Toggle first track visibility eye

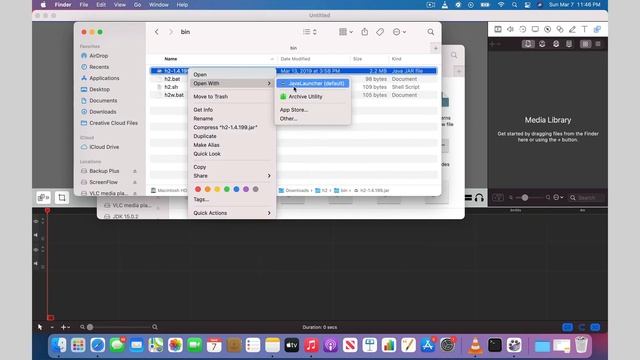(36, 221)
